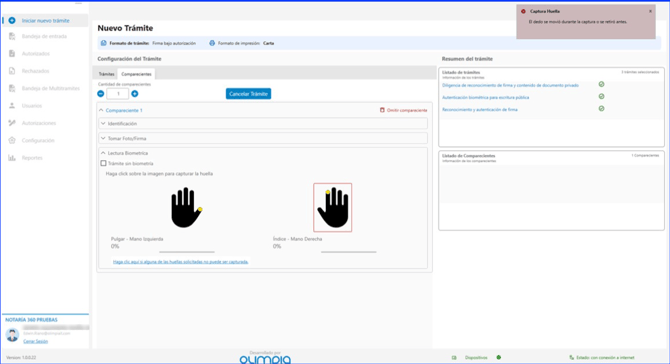Increase comparecientes count with plus button
This screenshot has width=670, height=364.
(135, 94)
